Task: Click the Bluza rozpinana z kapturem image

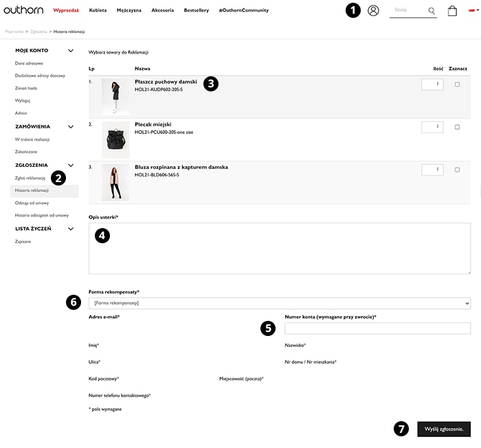Action: coord(115,182)
